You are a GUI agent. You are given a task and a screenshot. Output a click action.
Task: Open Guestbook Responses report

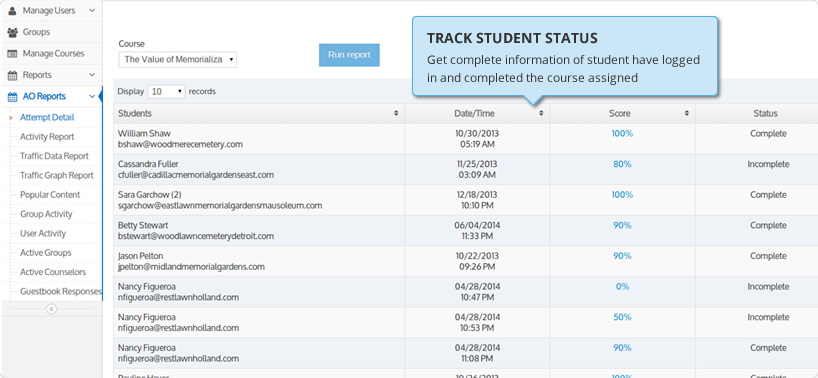coord(61,291)
